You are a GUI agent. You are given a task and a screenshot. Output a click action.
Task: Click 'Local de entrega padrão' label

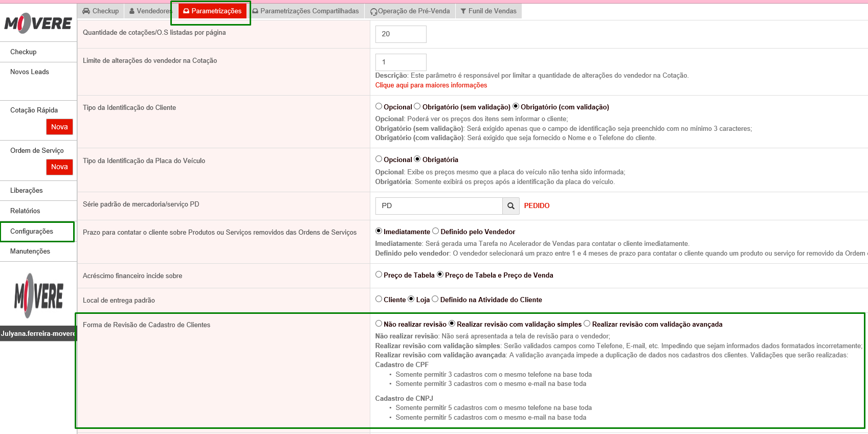[x=119, y=301]
